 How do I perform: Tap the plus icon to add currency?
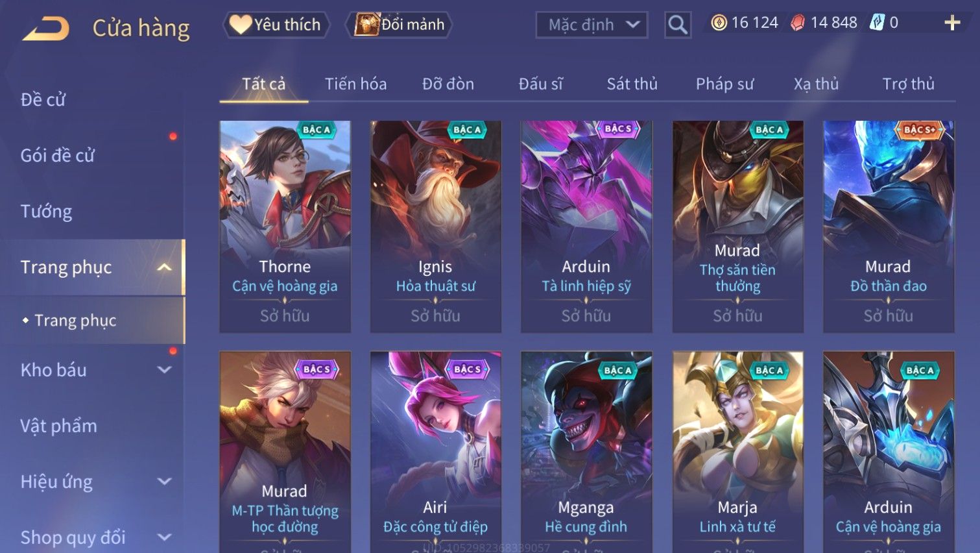pos(952,23)
